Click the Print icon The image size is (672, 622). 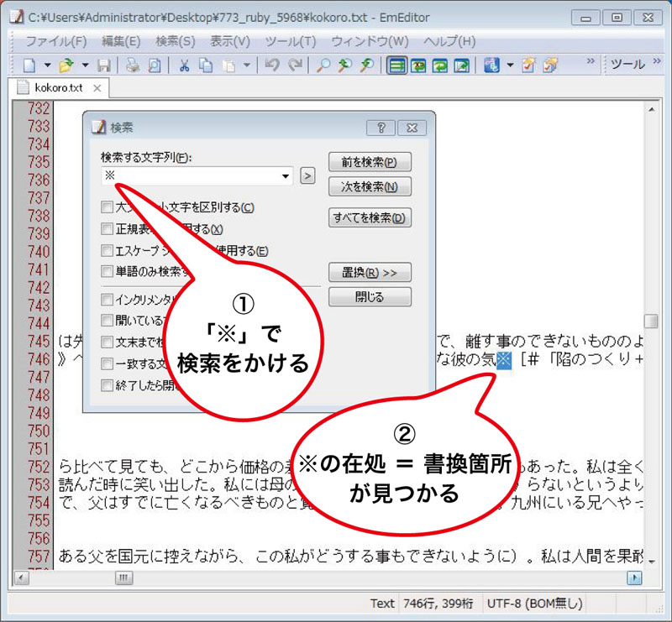tap(132, 65)
